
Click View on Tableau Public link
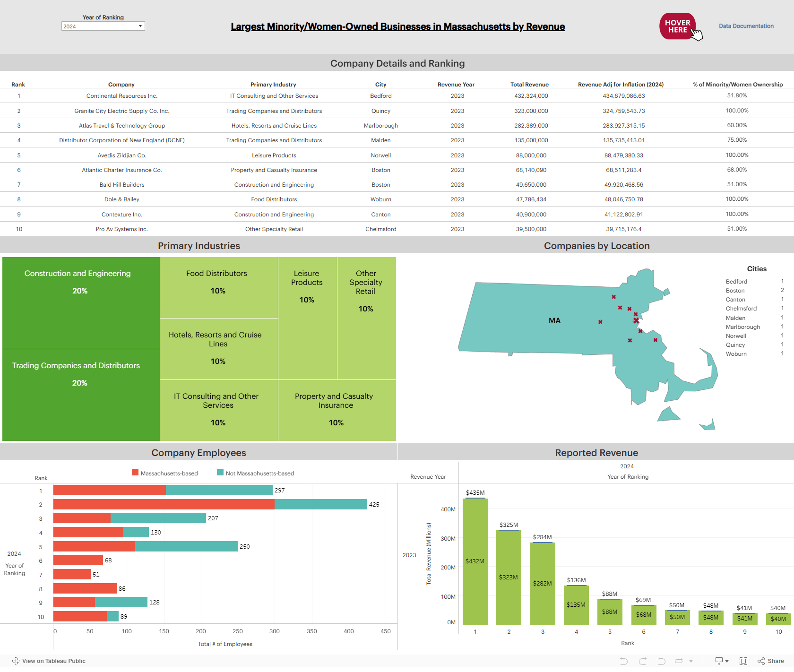[x=54, y=661]
